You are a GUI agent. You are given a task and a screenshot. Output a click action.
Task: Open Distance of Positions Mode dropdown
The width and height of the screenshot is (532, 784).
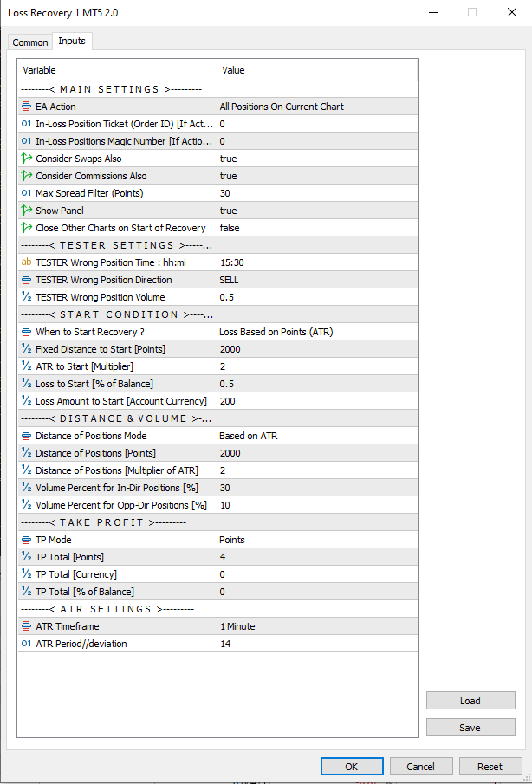coord(316,436)
